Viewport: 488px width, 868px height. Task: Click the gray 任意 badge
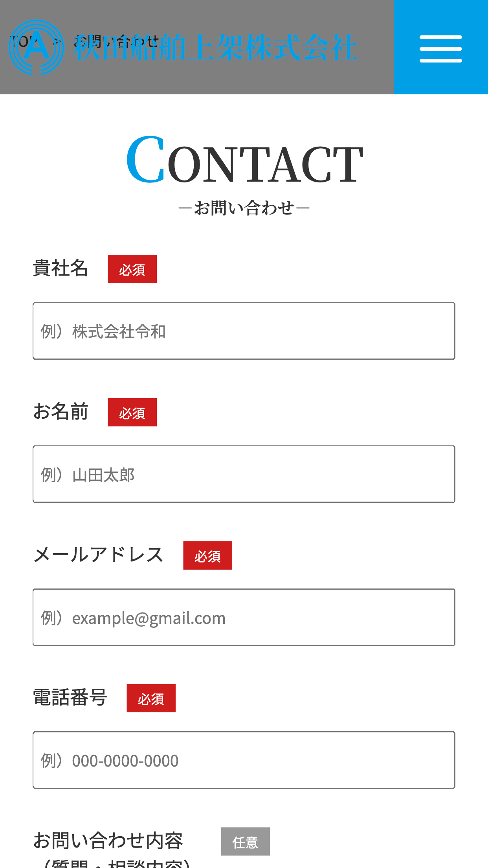coord(245,842)
